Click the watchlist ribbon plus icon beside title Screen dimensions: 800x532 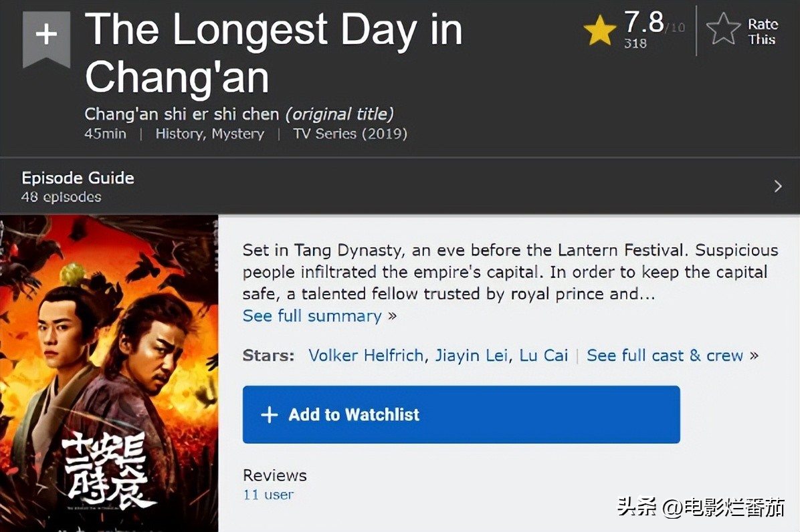tap(46, 35)
